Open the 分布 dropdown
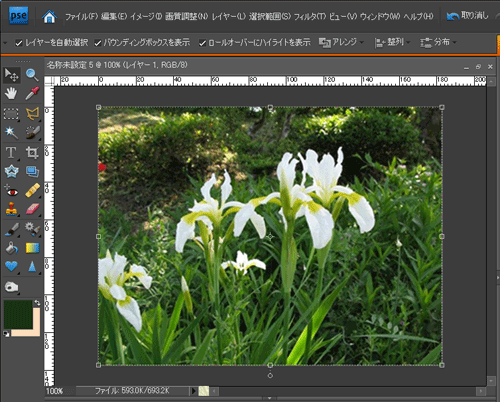The image size is (500, 402). 438,42
